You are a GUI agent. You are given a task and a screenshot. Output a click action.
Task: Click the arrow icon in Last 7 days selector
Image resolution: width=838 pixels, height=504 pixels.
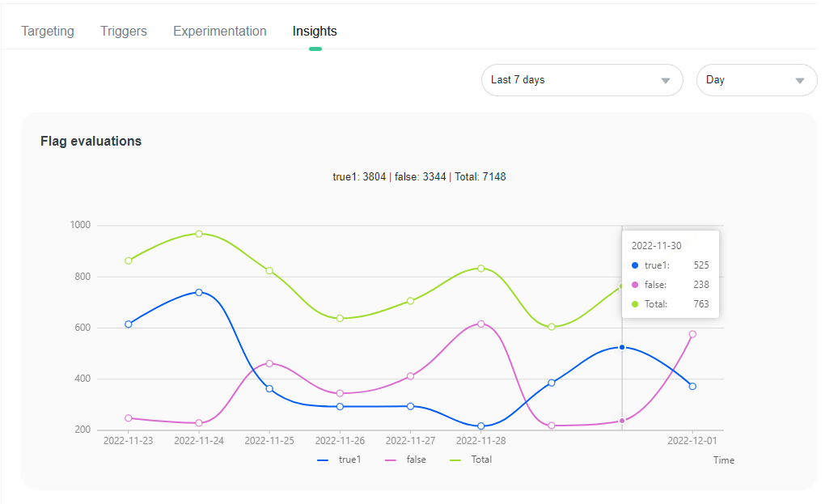click(x=666, y=81)
